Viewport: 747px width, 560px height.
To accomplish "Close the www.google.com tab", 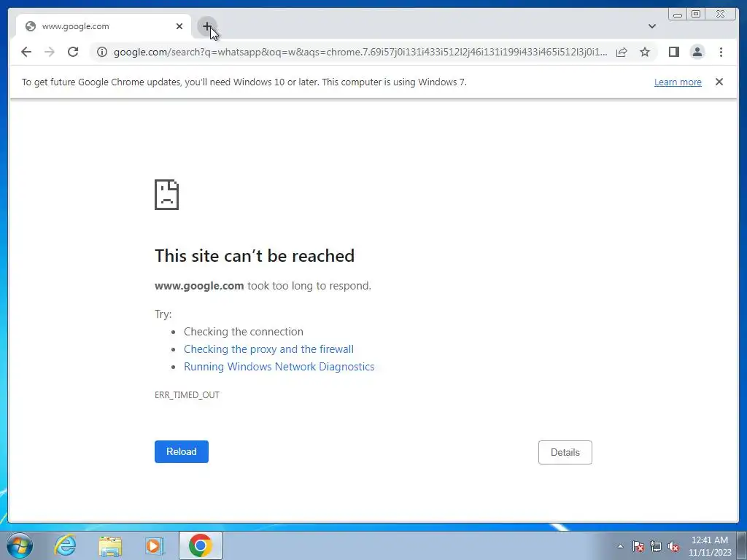I will pos(179,26).
